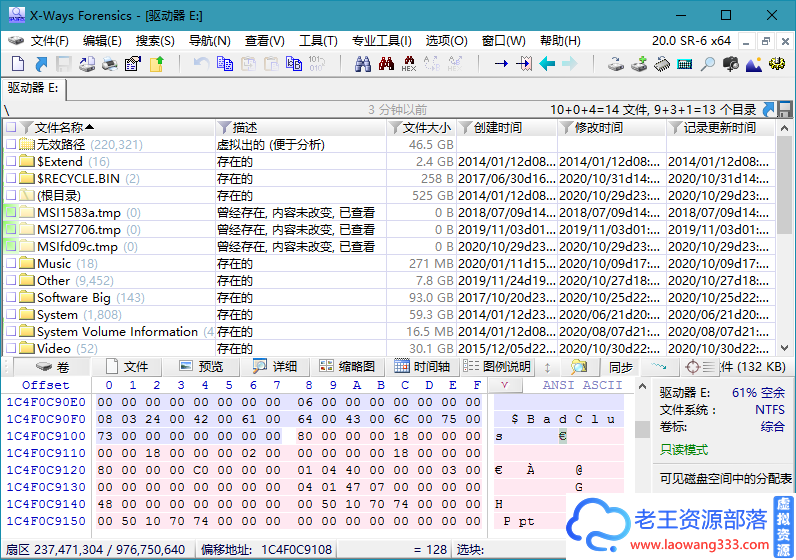The width and height of the screenshot is (796, 560).
Task: Click the teal Forward arrow icon
Action: pyautogui.click(x=570, y=64)
